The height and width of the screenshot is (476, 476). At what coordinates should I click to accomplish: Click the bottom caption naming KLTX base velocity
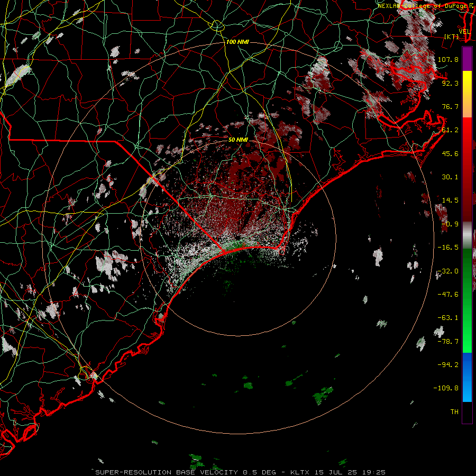240,472
